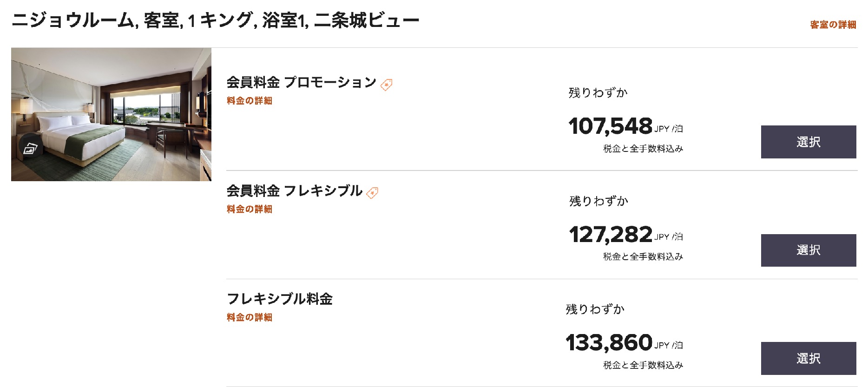Viewport: 868px width, 387px height.
Task: Click the フレキシブル料金 rate name
Action: pyautogui.click(x=279, y=299)
